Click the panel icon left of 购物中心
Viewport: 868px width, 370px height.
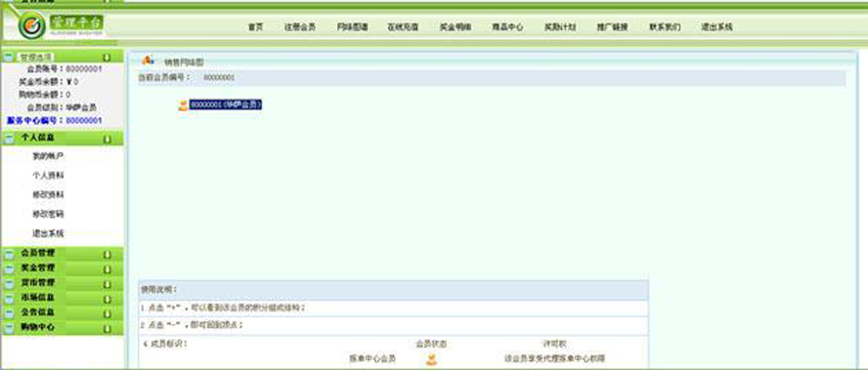click(9, 328)
